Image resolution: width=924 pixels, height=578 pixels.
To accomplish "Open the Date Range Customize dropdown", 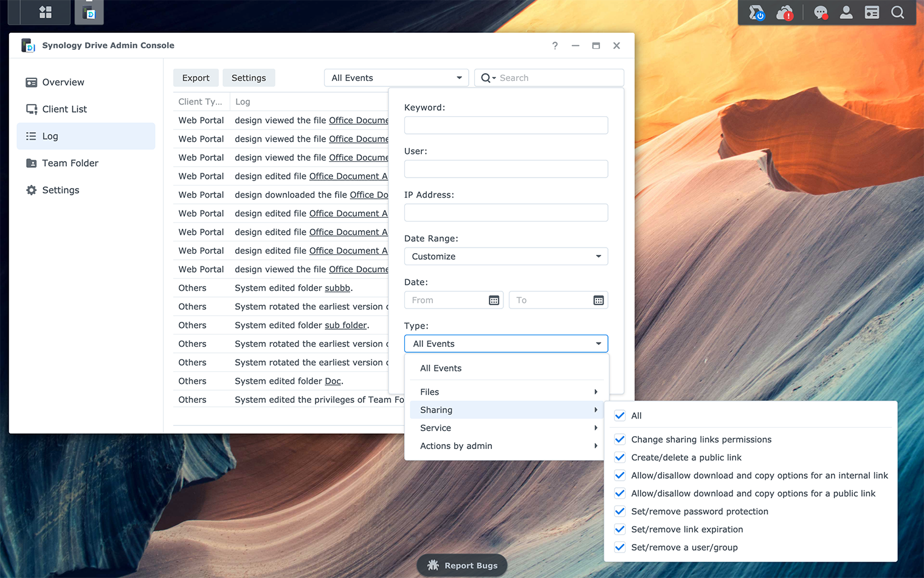I will pos(506,256).
